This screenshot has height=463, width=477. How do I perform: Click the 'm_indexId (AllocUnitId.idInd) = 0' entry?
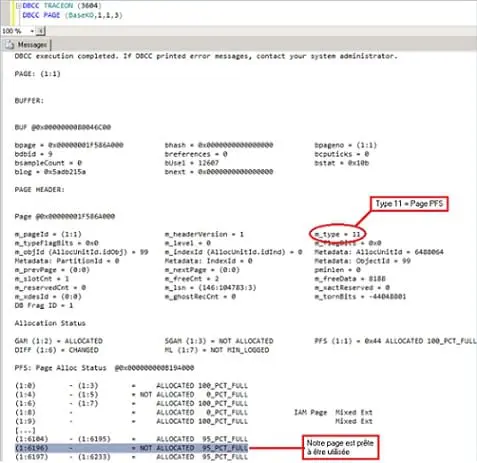point(233,252)
